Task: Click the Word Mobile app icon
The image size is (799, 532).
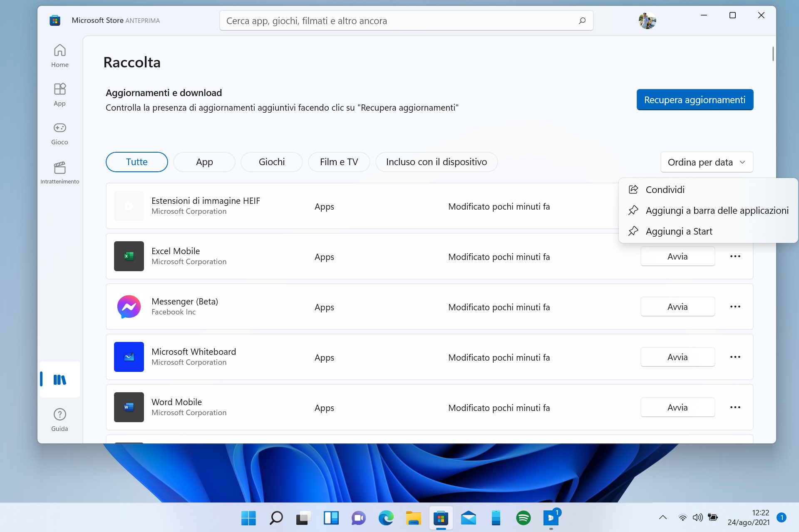Action: pos(129,407)
